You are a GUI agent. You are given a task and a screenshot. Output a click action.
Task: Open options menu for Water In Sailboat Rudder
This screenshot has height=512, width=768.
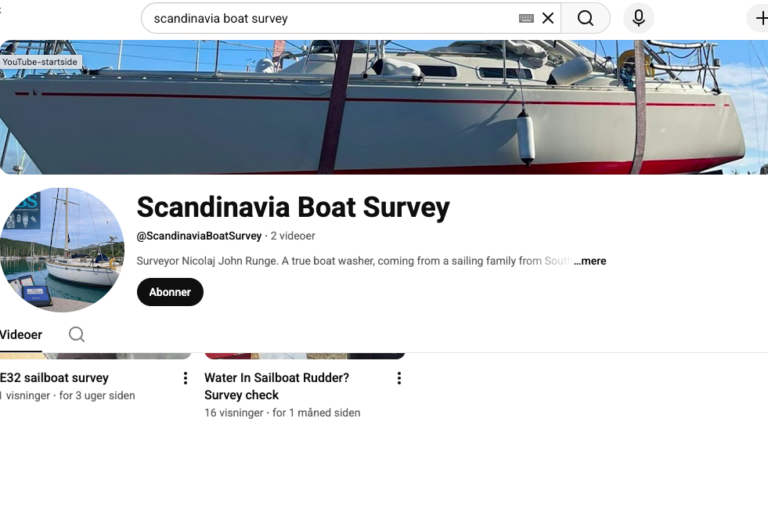(x=399, y=378)
